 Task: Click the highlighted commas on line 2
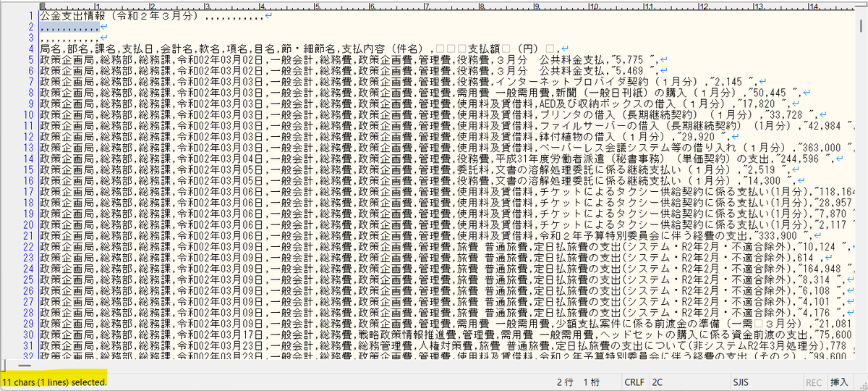[x=67, y=27]
